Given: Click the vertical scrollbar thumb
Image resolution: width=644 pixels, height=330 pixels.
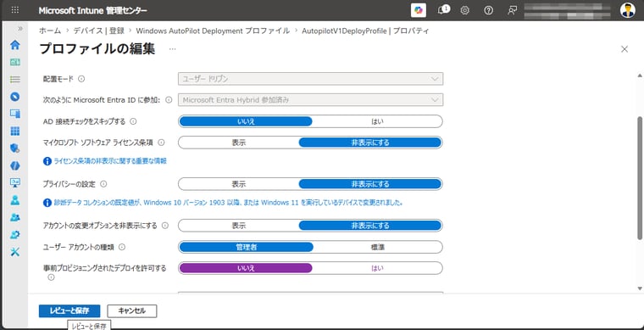Looking at the screenshot, I should (x=640, y=177).
